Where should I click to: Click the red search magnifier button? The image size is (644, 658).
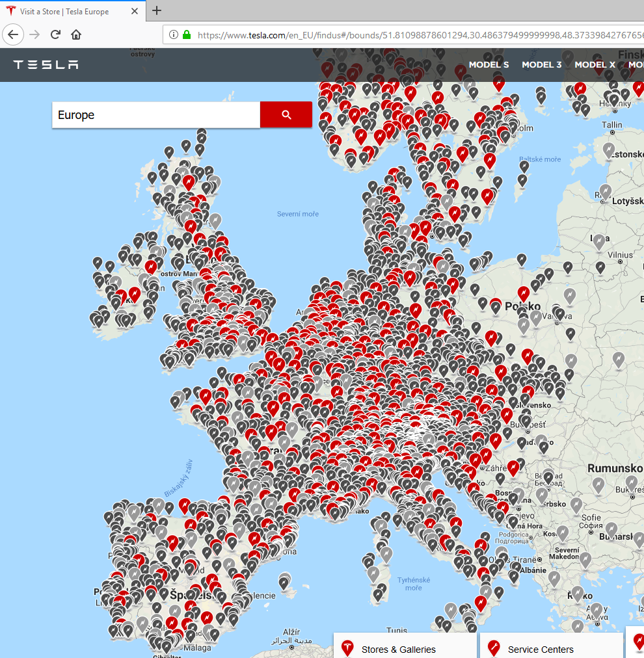tap(286, 115)
